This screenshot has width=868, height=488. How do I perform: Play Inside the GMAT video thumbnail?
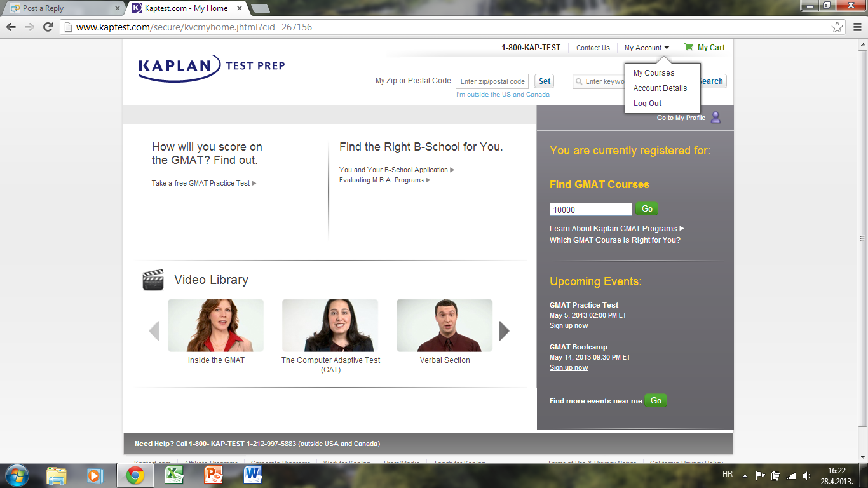[x=216, y=325]
